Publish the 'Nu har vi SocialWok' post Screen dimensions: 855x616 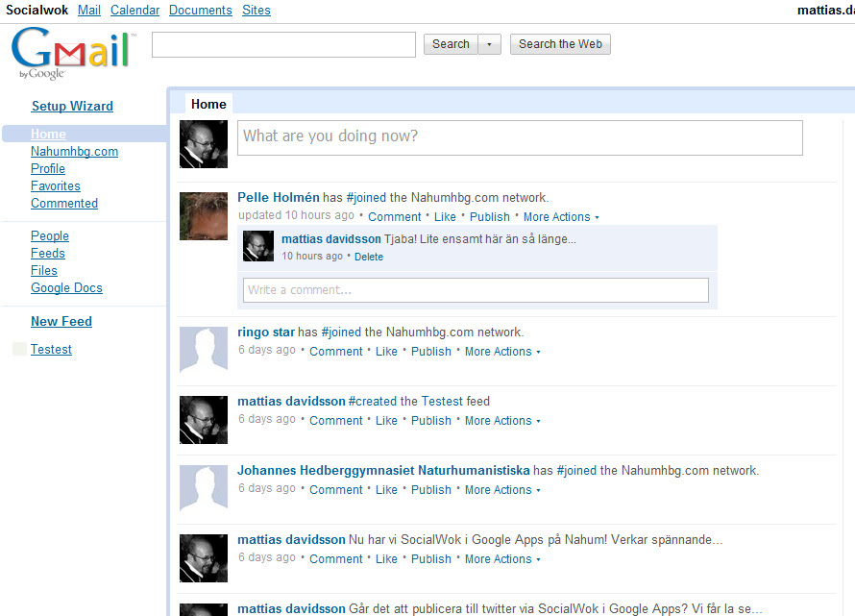430,559
